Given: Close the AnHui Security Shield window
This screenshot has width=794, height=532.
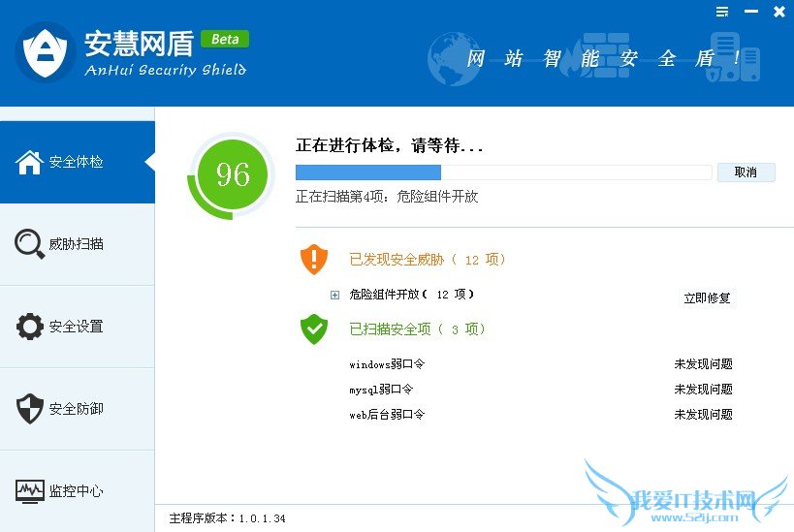Looking at the screenshot, I should point(779,11).
